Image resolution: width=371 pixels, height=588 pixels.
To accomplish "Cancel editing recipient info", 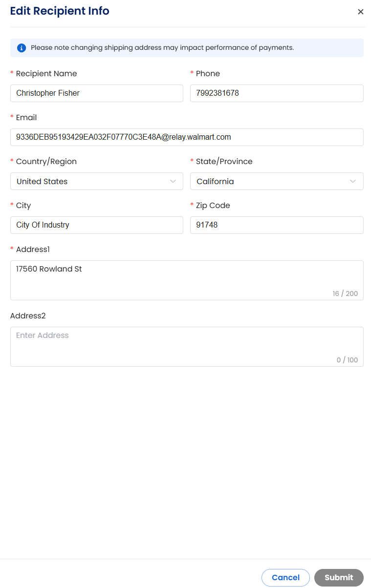I will (285, 577).
